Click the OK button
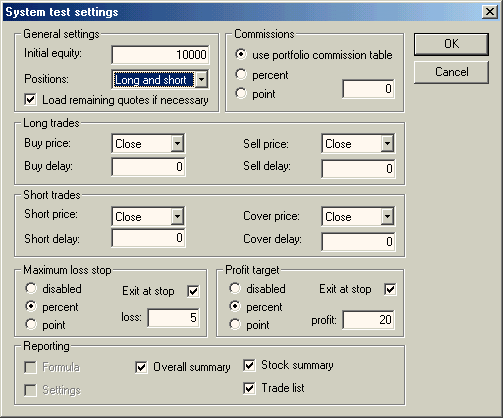Image resolution: width=503 pixels, height=418 pixels. 451,44
